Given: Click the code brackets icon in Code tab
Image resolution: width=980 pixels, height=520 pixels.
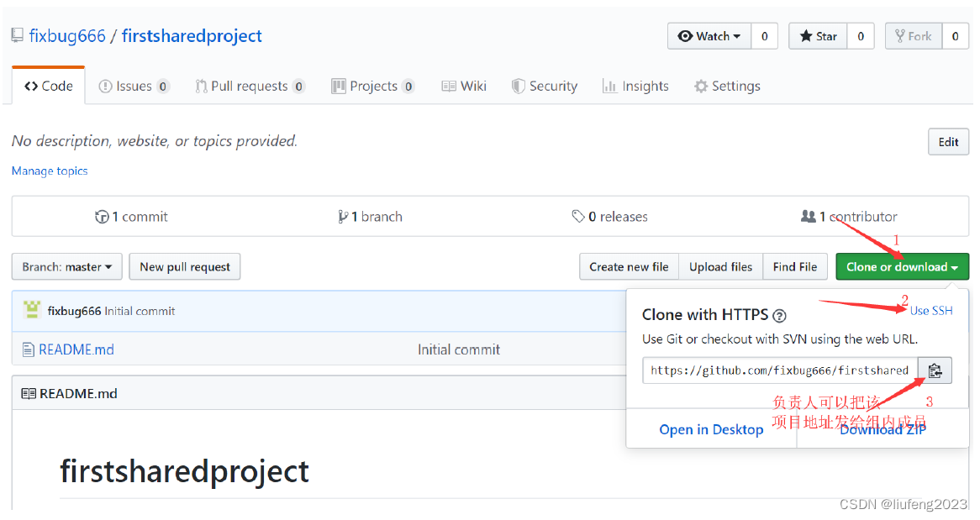Looking at the screenshot, I should (x=31, y=87).
